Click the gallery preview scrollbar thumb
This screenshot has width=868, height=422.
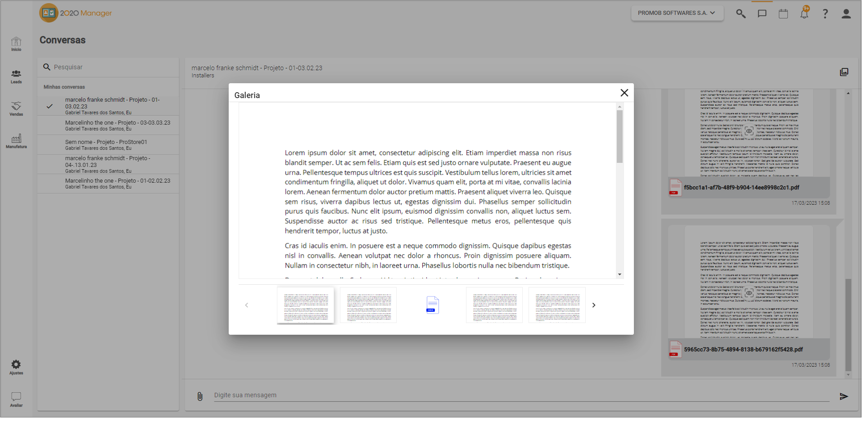point(619,136)
